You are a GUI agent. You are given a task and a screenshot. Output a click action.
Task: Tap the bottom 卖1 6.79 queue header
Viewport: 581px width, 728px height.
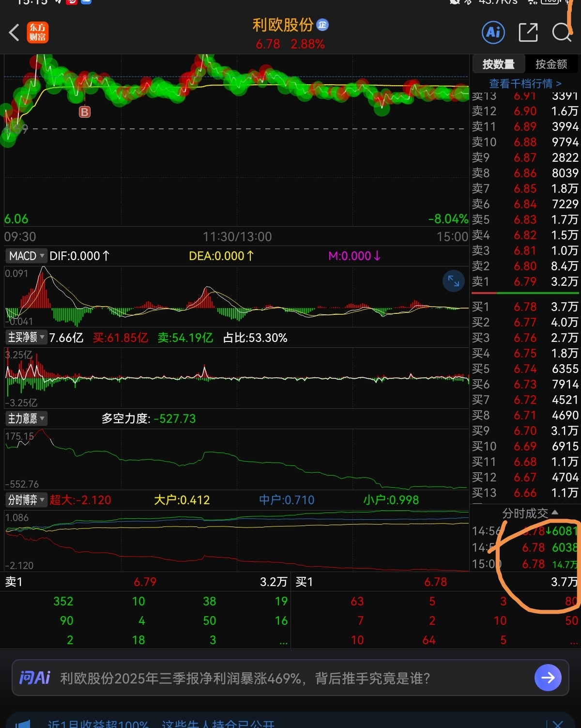tap(145, 582)
